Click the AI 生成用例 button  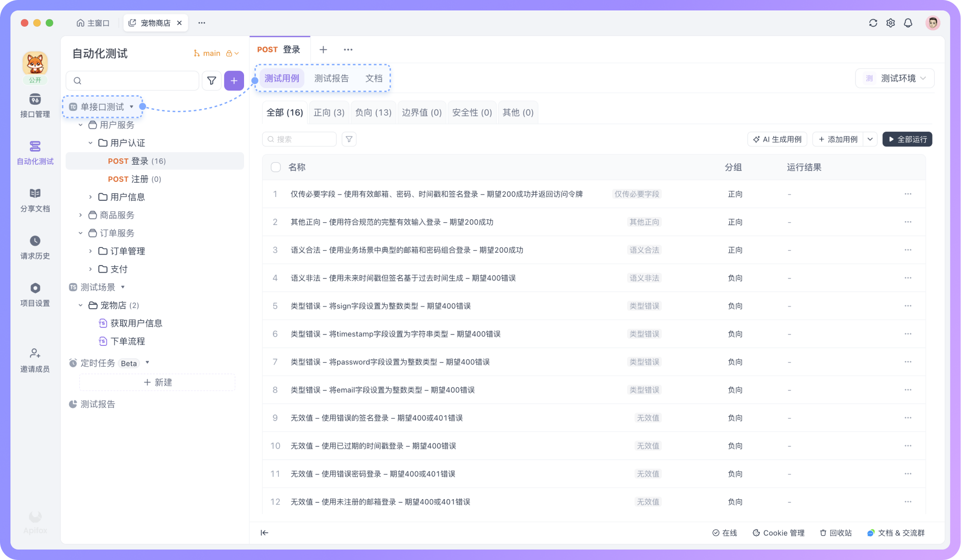[x=777, y=139]
